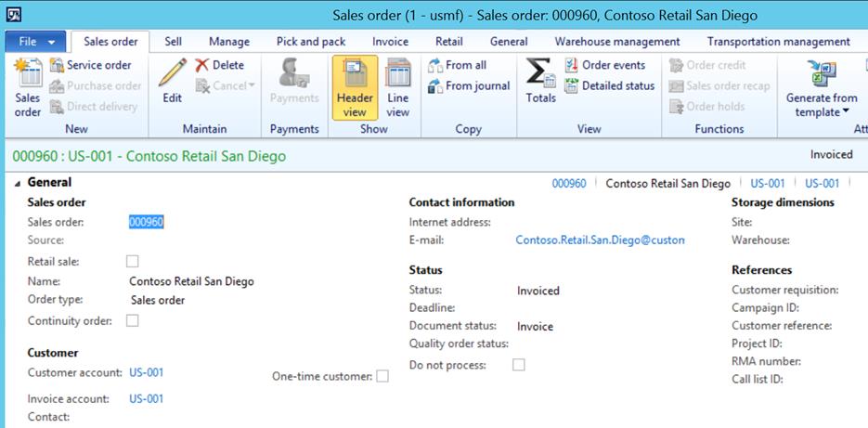Screen dimensions: 868x428
Task: Switch to Line view
Action: click(x=397, y=87)
